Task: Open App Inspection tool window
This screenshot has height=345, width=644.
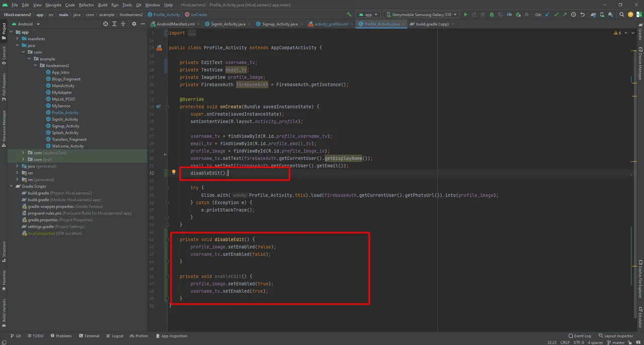Action: click(172, 336)
